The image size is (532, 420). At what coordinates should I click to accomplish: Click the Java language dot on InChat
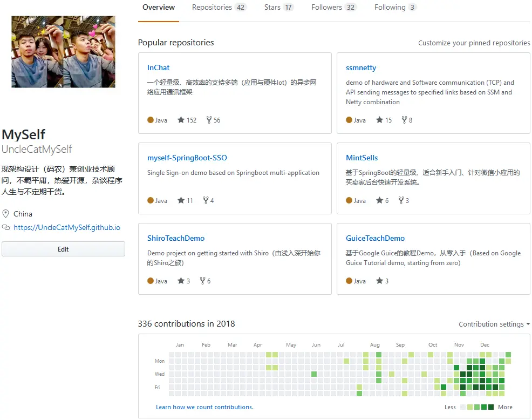point(151,120)
